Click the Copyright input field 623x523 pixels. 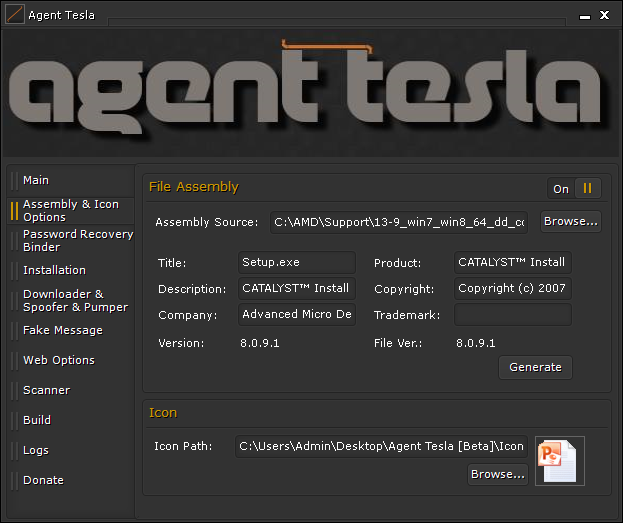coord(513,288)
